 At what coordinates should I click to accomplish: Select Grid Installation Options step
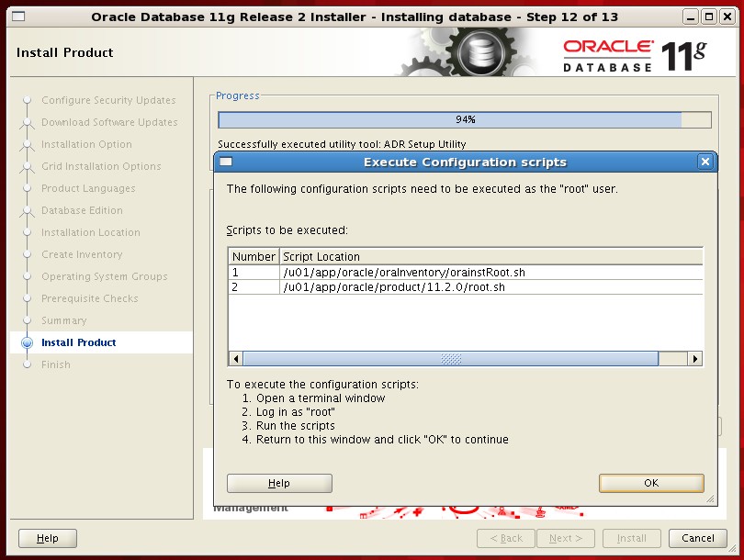(x=102, y=166)
